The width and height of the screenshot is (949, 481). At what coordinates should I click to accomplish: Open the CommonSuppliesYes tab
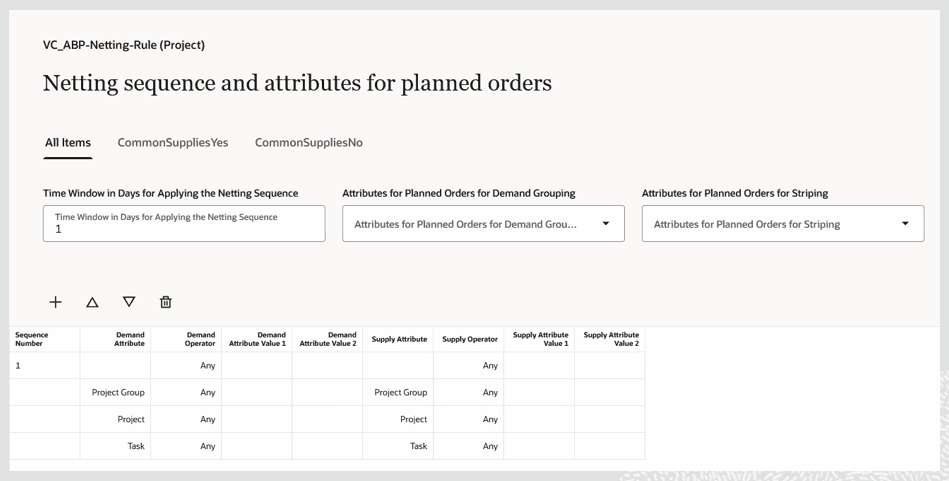point(173,143)
